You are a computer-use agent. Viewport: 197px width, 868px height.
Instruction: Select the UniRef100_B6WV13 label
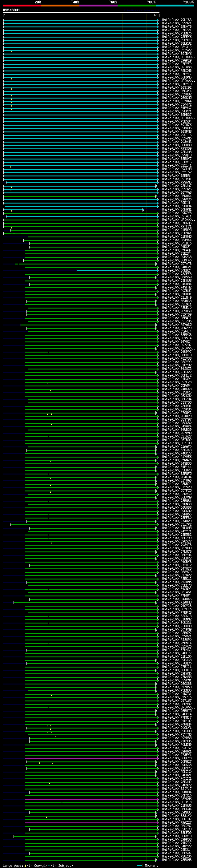[x=177, y=836]
